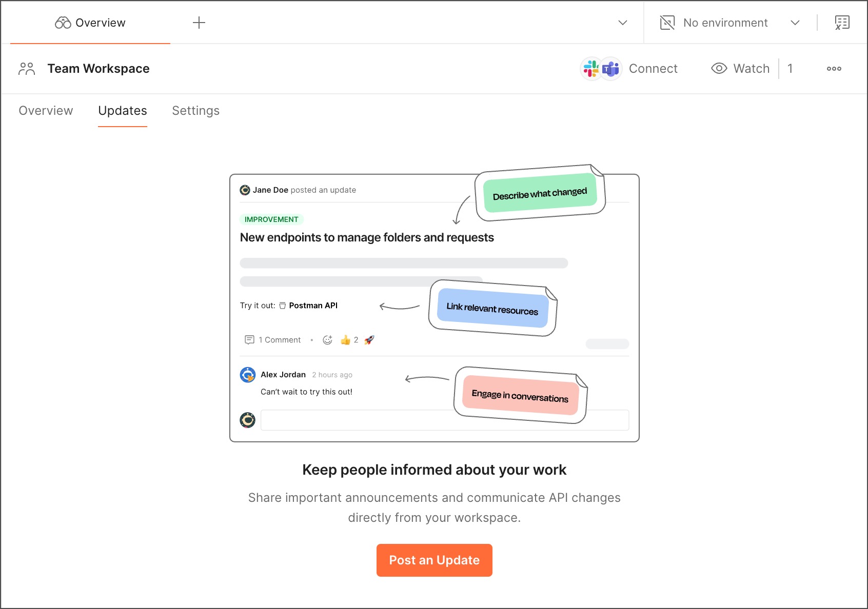Click the no-environment icon in header
The height and width of the screenshot is (609, 868).
pos(667,23)
